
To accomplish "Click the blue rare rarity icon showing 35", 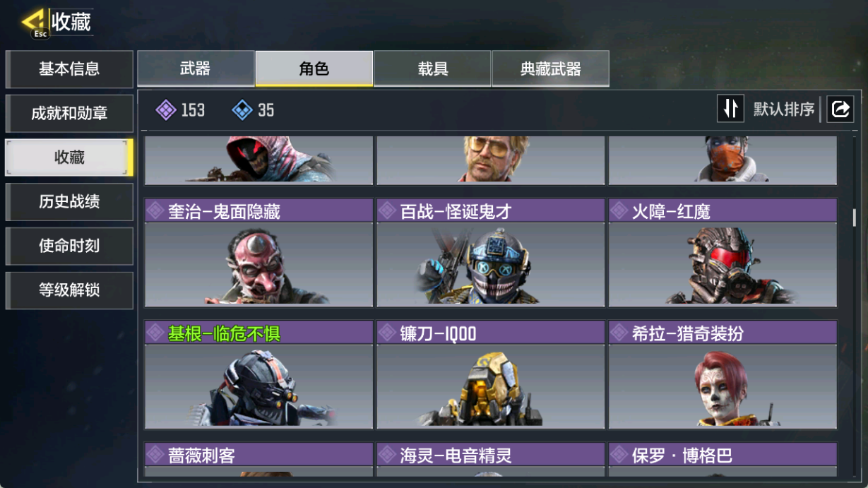I will pyautogui.click(x=242, y=110).
